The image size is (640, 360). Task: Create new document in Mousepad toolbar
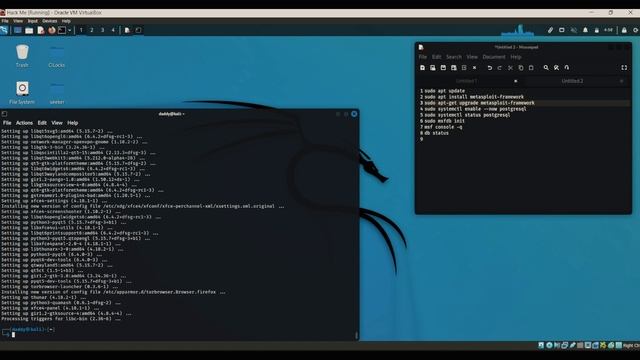pos(422,68)
